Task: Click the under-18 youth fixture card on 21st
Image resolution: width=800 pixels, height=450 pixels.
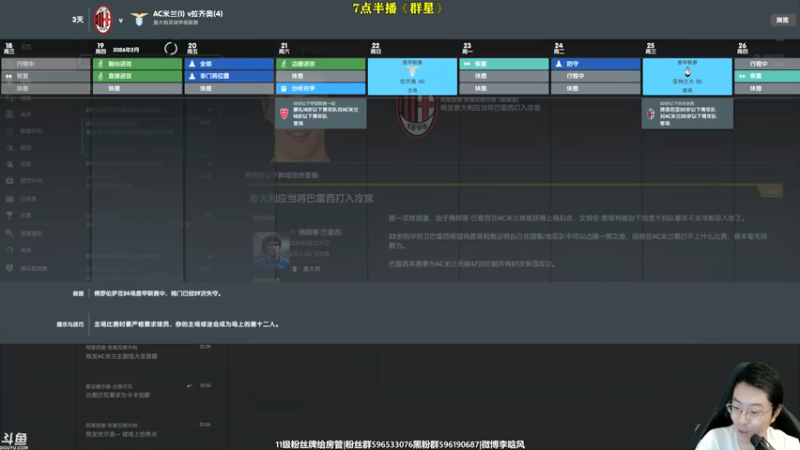Action: pos(321,113)
